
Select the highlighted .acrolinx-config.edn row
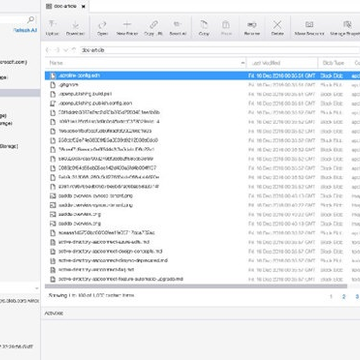(x=202, y=76)
